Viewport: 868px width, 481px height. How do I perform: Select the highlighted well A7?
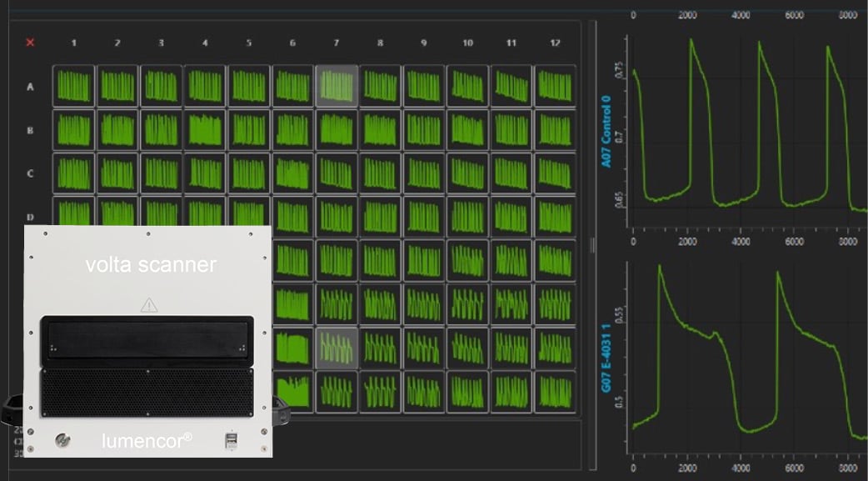coord(337,86)
